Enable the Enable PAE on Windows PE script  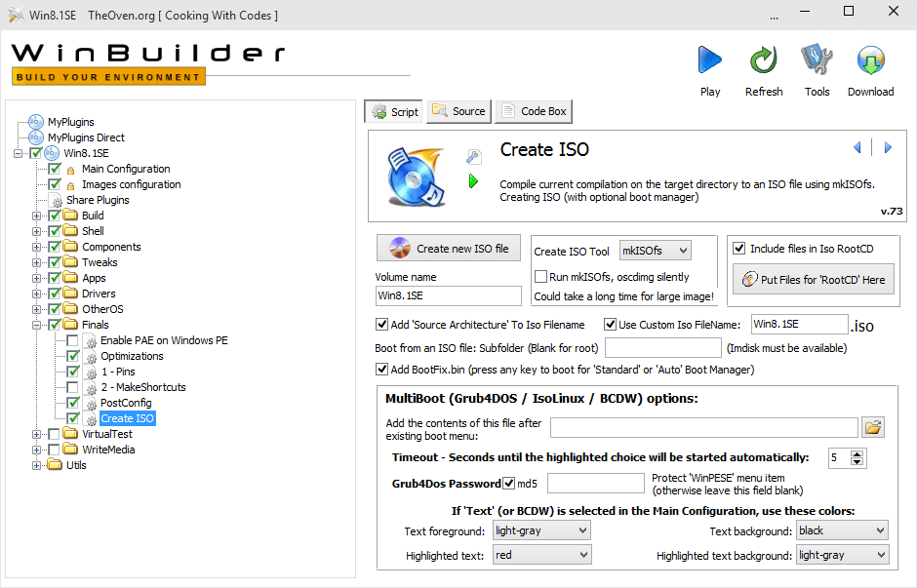[x=72, y=340]
